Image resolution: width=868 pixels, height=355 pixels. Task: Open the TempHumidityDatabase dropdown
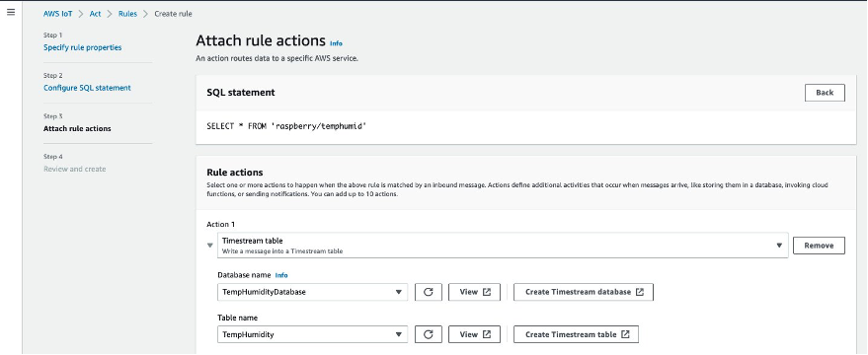(x=312, y=292)
